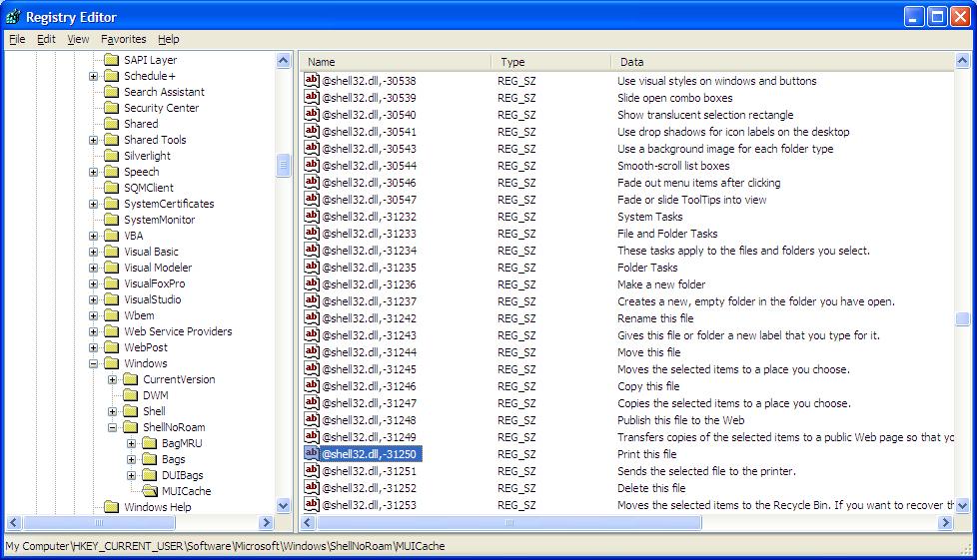The image size is (977, 560).
Task: Open the Favorites menu
Action: [x=123, y=39]
